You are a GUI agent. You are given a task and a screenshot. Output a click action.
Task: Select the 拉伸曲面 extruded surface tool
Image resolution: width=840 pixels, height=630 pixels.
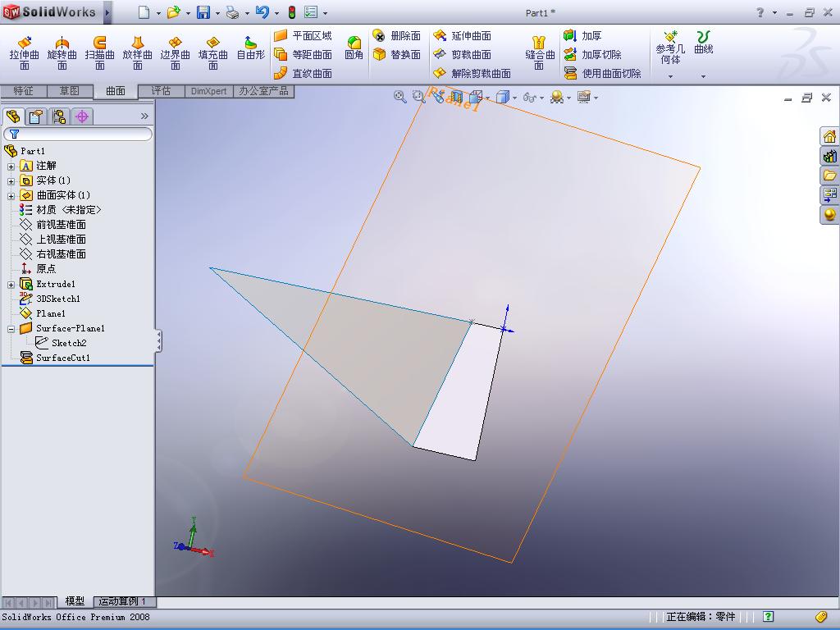24,52
